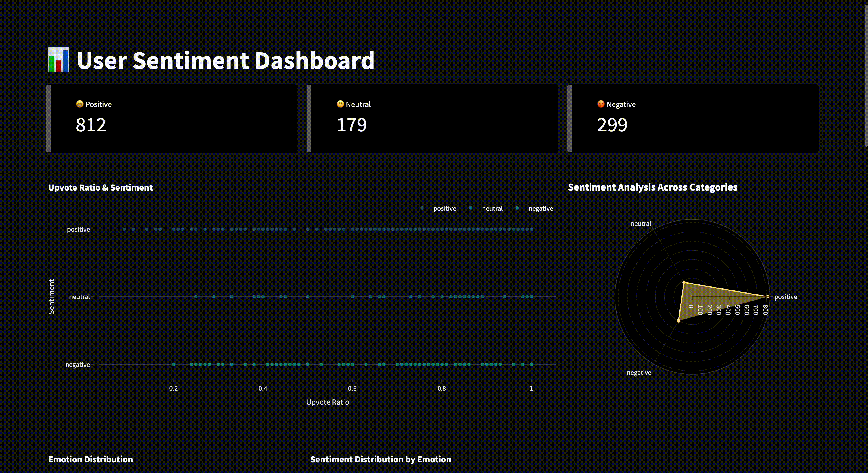Select the Upvote Ratio & Sentiment heading
The height and width of the screenshot is (473, 868).
[100, 188]
